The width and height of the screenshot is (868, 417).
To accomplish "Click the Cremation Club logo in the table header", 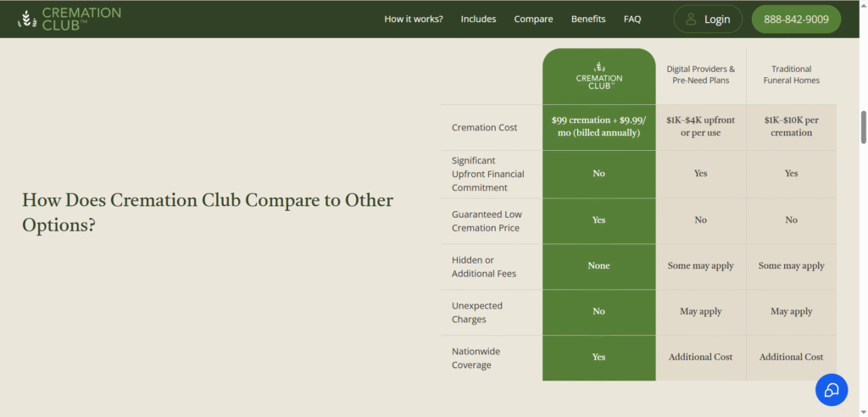I will [599, 76].
